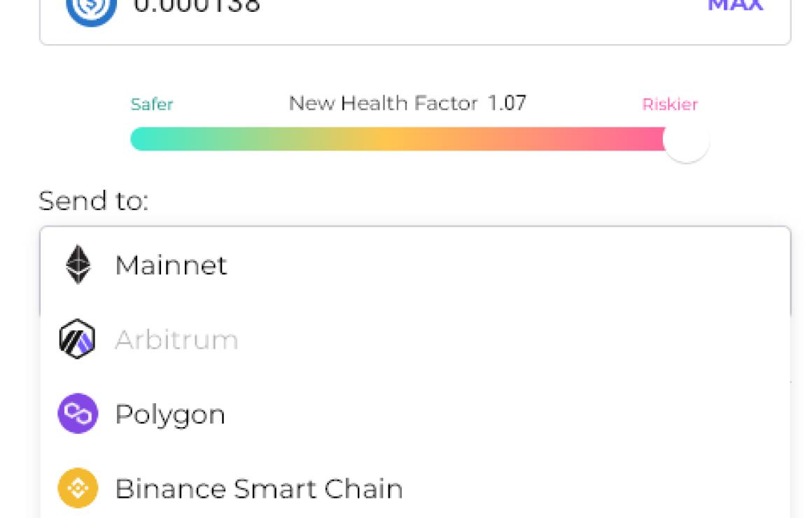Select Binance Smart Chain option
Screen dimensions: 812x518
click(x=415, y=489)
